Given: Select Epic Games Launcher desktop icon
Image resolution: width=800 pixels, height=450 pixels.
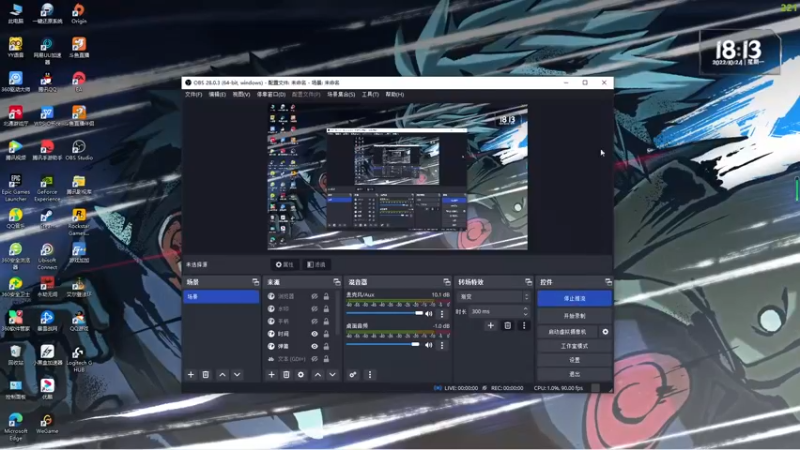Looking at the screenshot, I should tap(16, 188).
